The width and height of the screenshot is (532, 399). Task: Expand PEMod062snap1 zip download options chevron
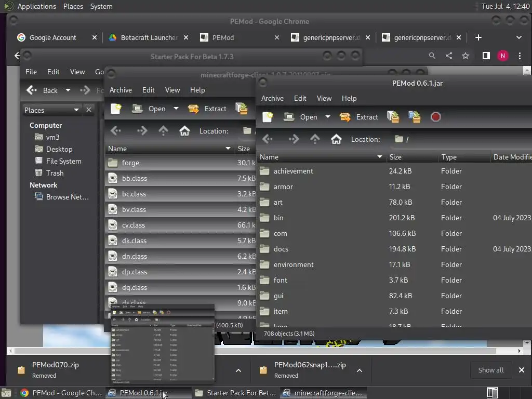pyautogui.click(x=360, y=370)
